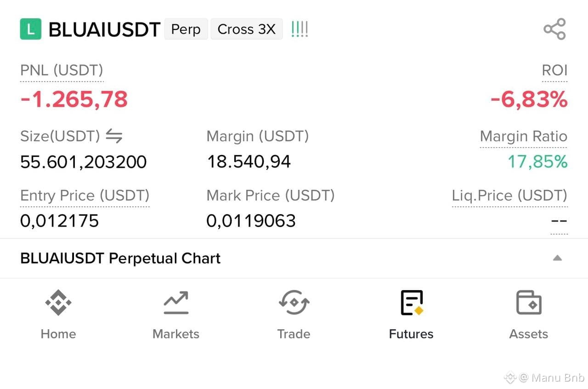The height and width of the screenshot is (389, 588).
Task: Open the Home tab icon
Action: pos(58,303)
